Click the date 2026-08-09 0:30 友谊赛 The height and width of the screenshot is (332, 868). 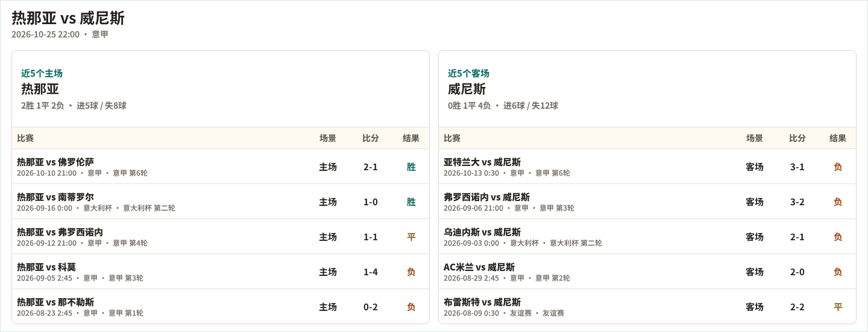tap(504, 313)
